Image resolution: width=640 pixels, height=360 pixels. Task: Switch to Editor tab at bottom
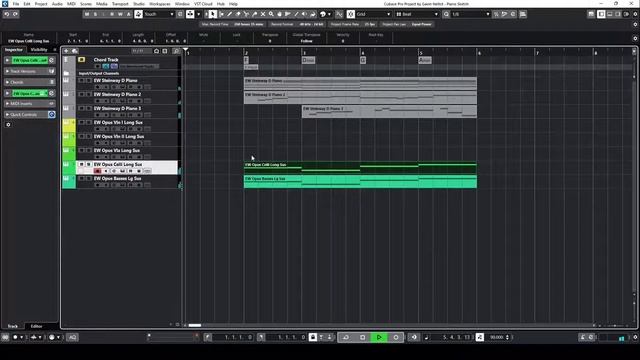pyautogui.click(x=36, y=326)
